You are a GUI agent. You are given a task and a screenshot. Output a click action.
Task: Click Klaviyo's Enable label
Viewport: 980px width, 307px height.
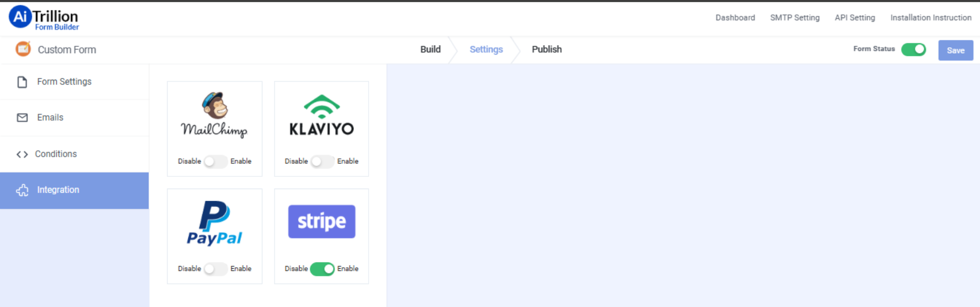tap(348, 161)
